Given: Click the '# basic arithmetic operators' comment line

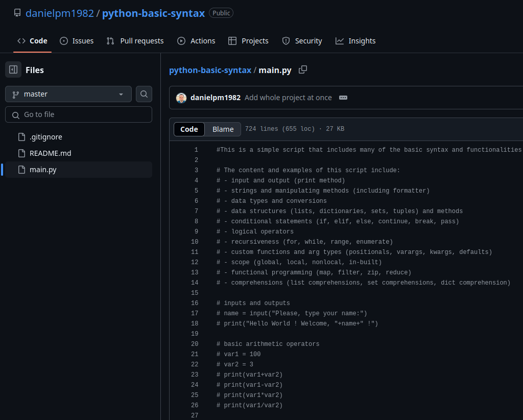Looking at the screenshot, I should pyautogui.click(x=268, y=344).
